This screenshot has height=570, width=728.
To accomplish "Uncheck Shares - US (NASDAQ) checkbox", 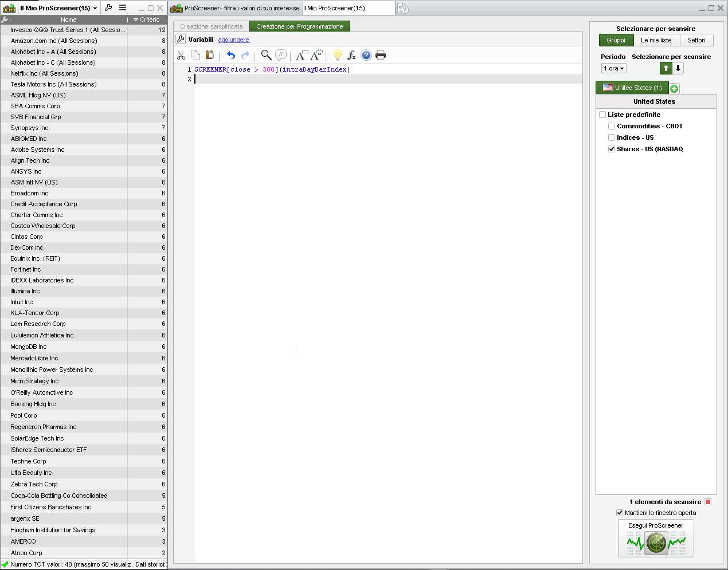I will (x=612, y=149).
